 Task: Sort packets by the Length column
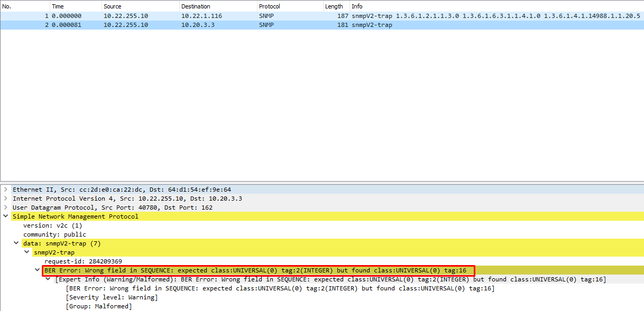click(334, 6)
